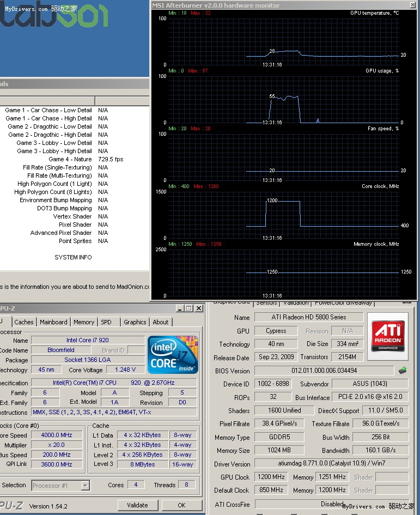Open the Memory tab in CPU-Z
This screenshot has height=515, width=420.
(x=84, y=322)
